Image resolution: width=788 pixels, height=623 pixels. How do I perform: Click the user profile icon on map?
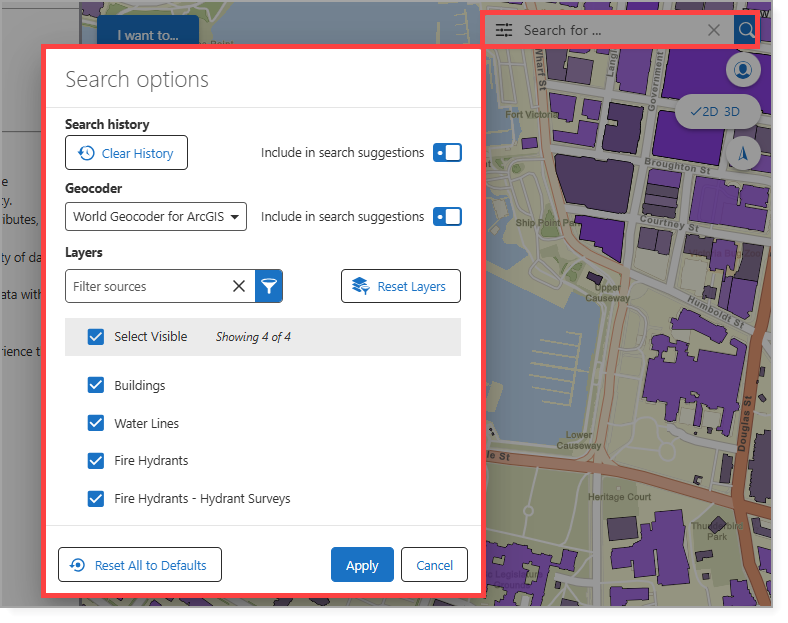(x=742, y=70)
